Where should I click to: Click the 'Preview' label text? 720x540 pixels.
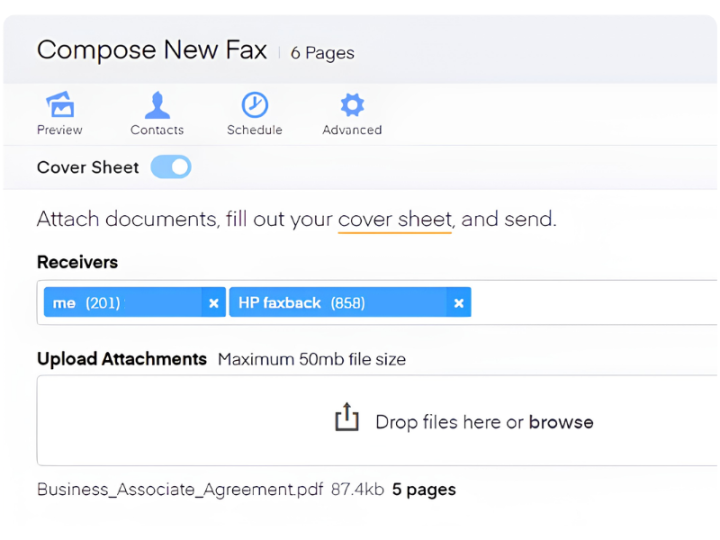(60, 130)
